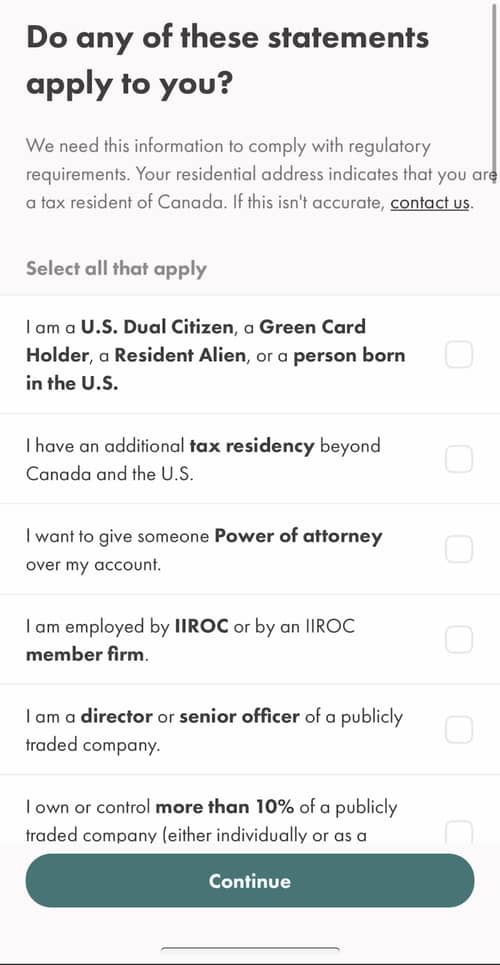Click the 'tax resident of Canada' phrase
Image resolution: width=500 pixels, height=965 pixels.
[132, 202]
